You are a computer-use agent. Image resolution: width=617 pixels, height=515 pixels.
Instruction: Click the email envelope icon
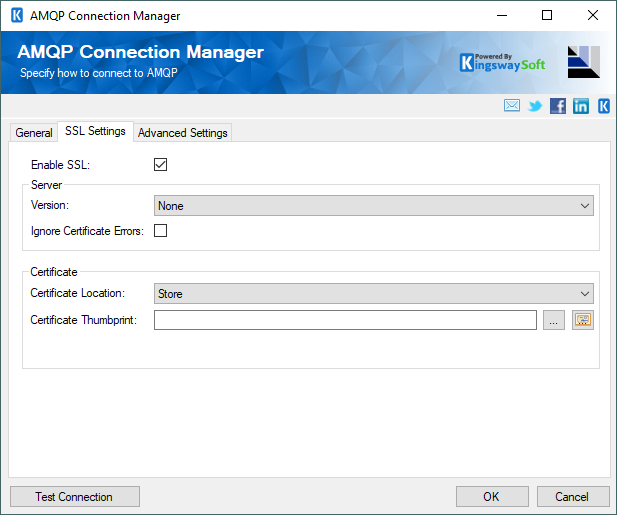click(x=512, y=106)
